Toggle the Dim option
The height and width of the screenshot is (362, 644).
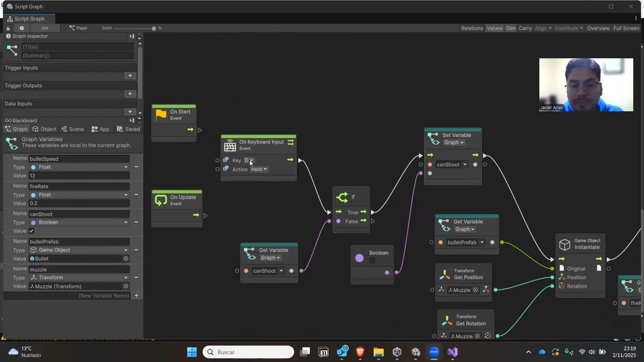tap(511, 28)
